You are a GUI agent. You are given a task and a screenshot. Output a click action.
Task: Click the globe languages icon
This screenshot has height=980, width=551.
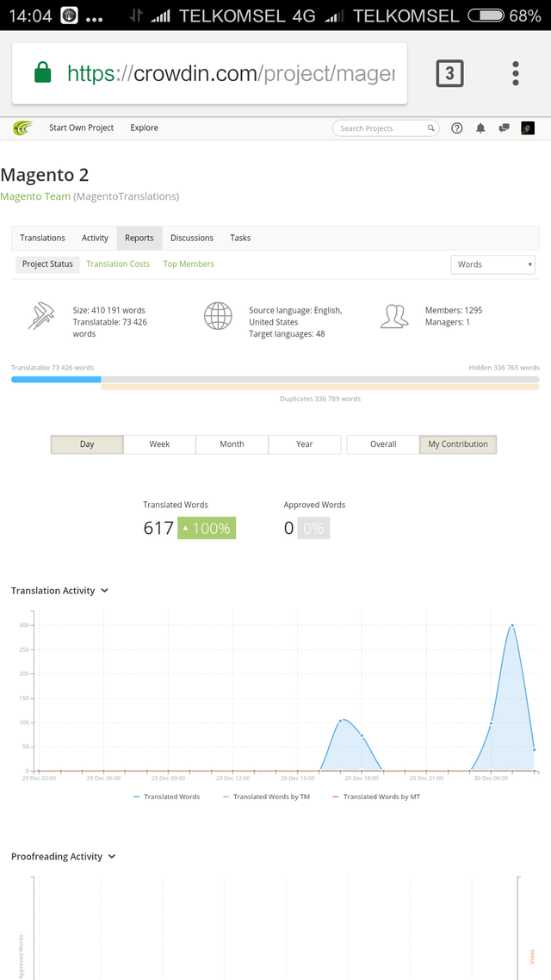[x=218, y=316]
